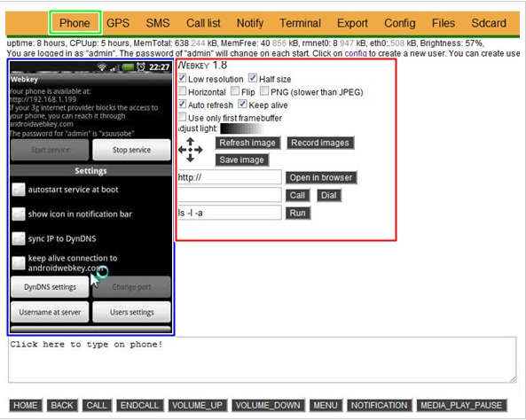This screenshot has height=420, width=526.
Task: Switch to the Files tab
Action: pyautogui.click(x=444, y=23)
